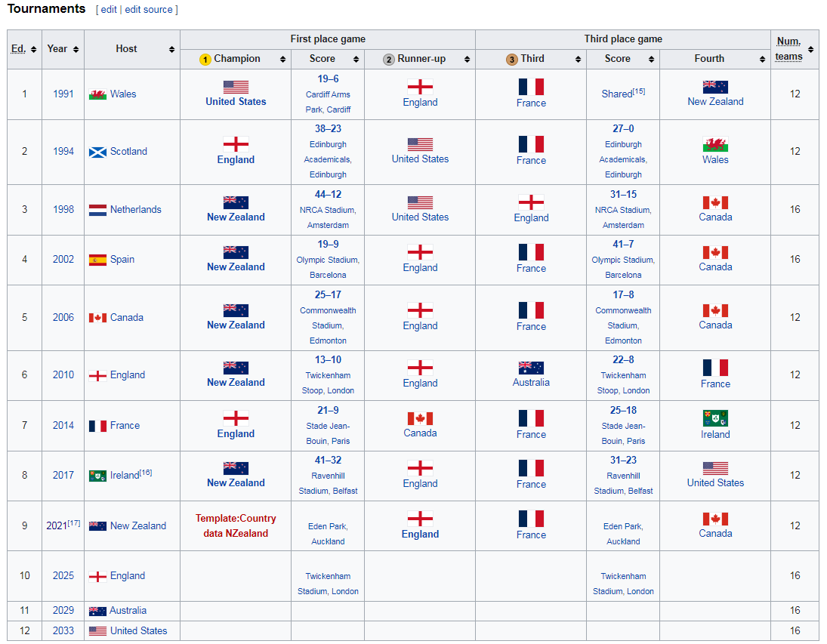
Task: Click the Scotland flag in the 1994 row
Action: (97, 153)
